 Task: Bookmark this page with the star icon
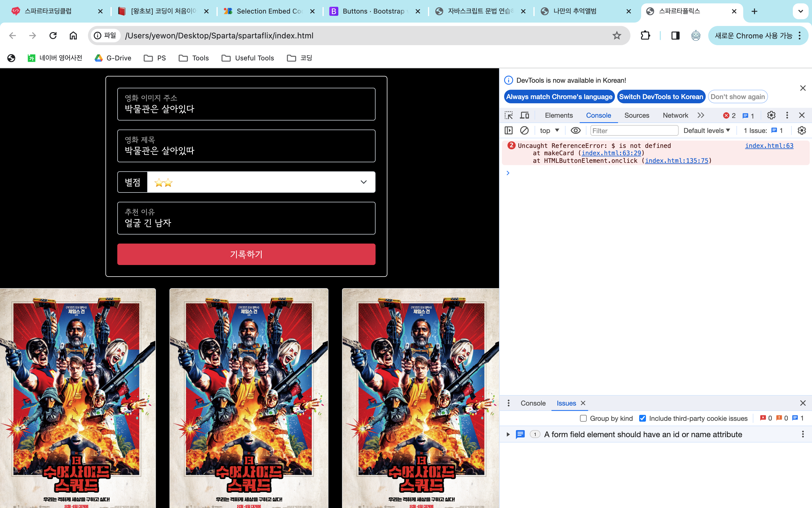point(617,36)
